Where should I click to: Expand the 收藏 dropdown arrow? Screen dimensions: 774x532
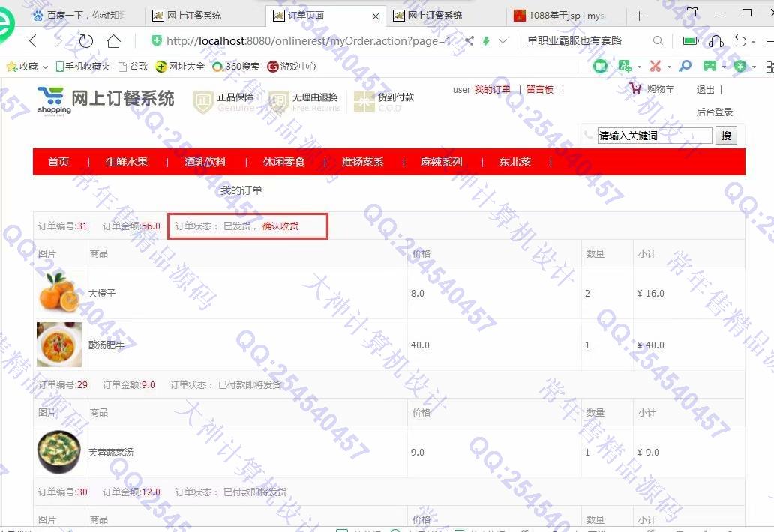(46, 67)
